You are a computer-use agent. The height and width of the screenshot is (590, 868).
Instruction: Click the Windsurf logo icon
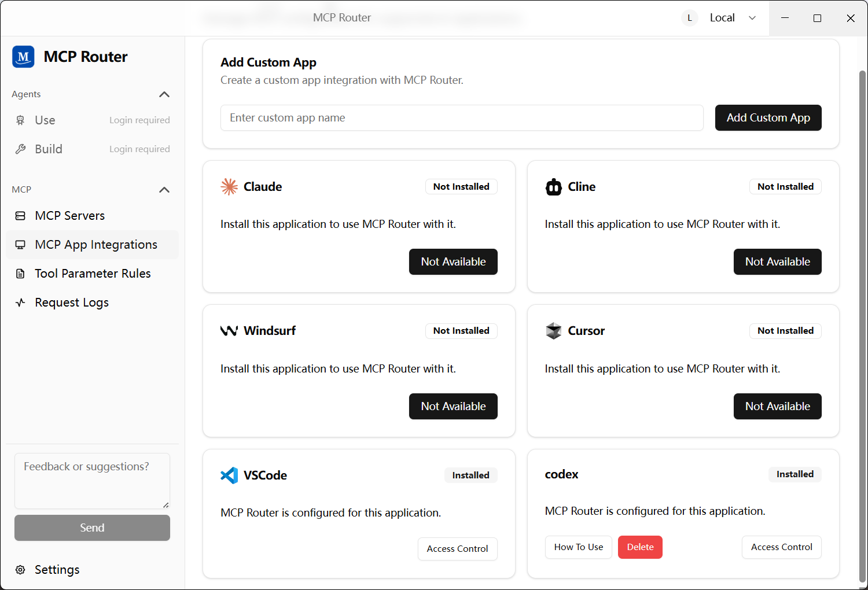229,331
